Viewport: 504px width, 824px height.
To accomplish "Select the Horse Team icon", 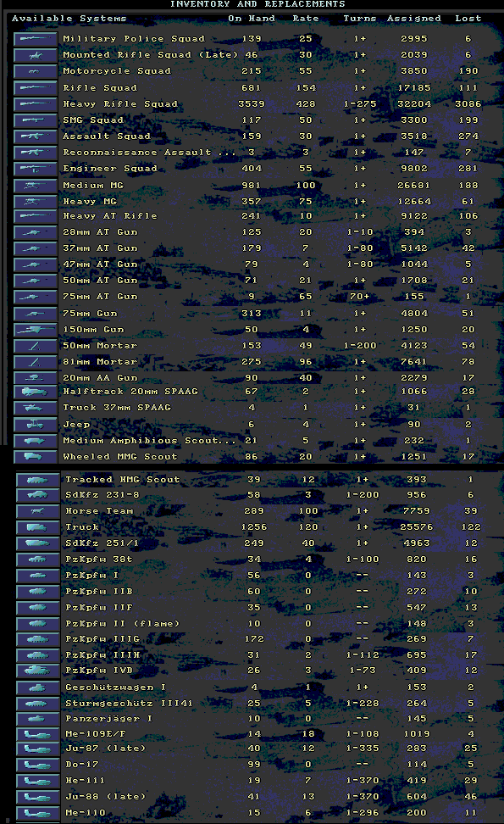I will tap(37, 511).
